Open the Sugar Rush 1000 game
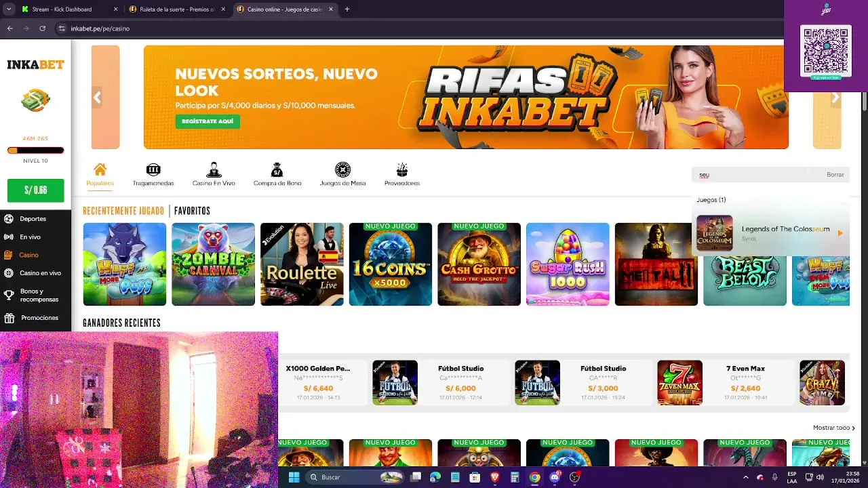Image resolution: width=868 pixels, height=488 pixels. tap(568, 264)
